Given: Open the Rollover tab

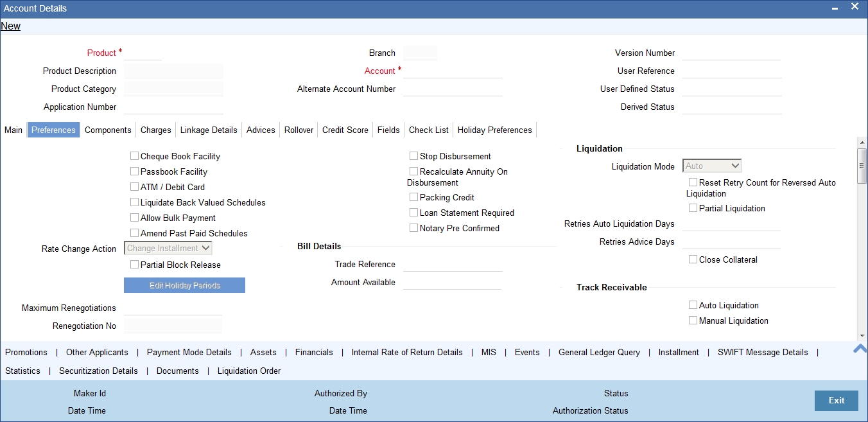Looking at the screenshot, I should 299,130.
